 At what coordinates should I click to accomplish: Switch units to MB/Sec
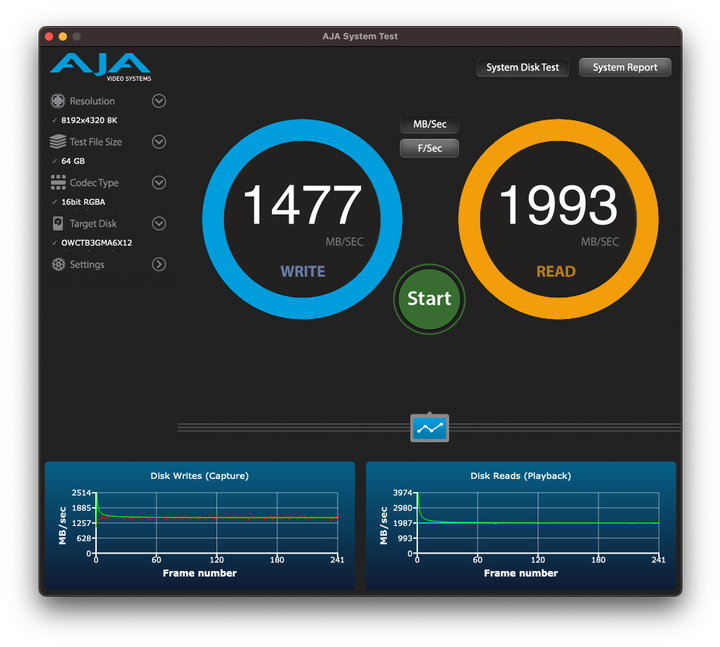click(429, 125)
